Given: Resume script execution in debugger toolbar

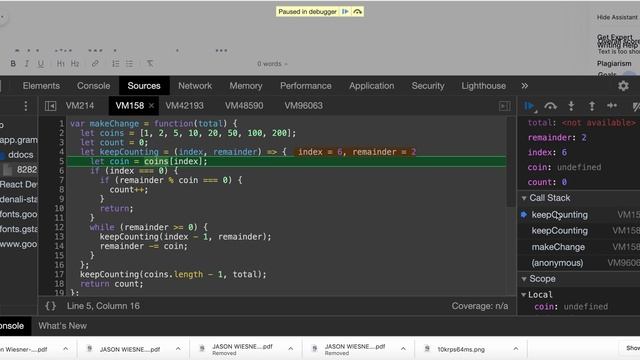Looking at the screenshot, I should click(529, 106).
